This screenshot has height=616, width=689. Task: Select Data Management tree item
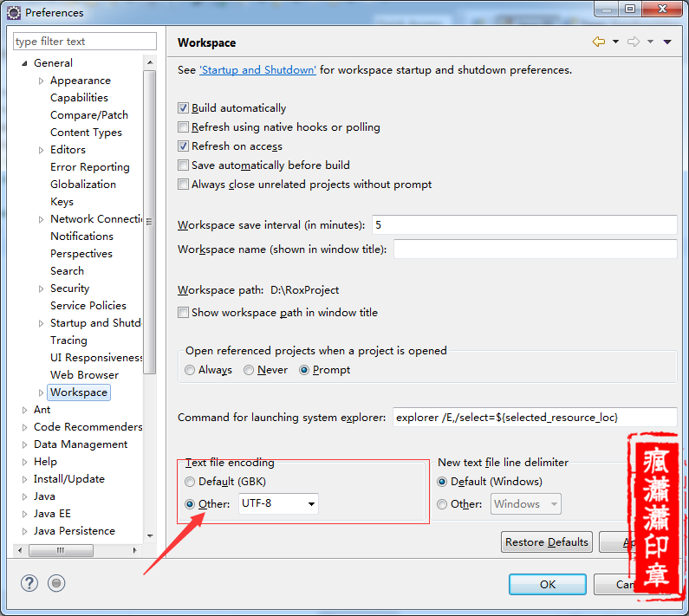[81, 444]
